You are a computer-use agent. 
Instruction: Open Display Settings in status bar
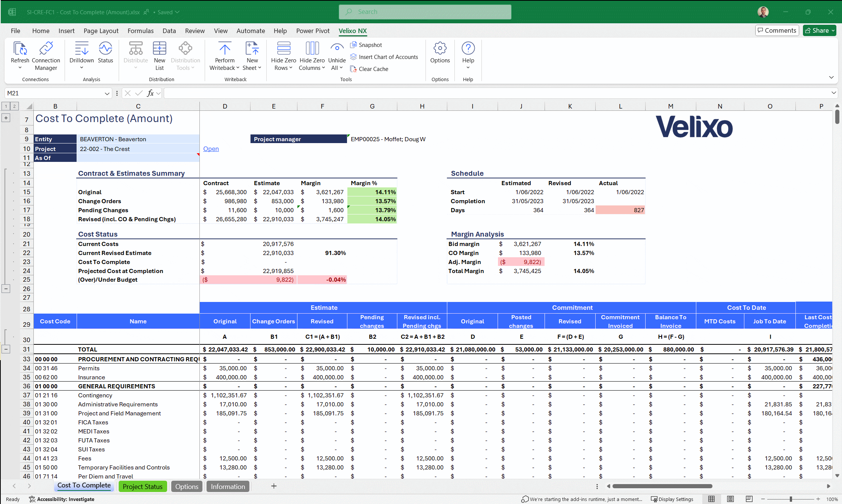coord(672,499)
